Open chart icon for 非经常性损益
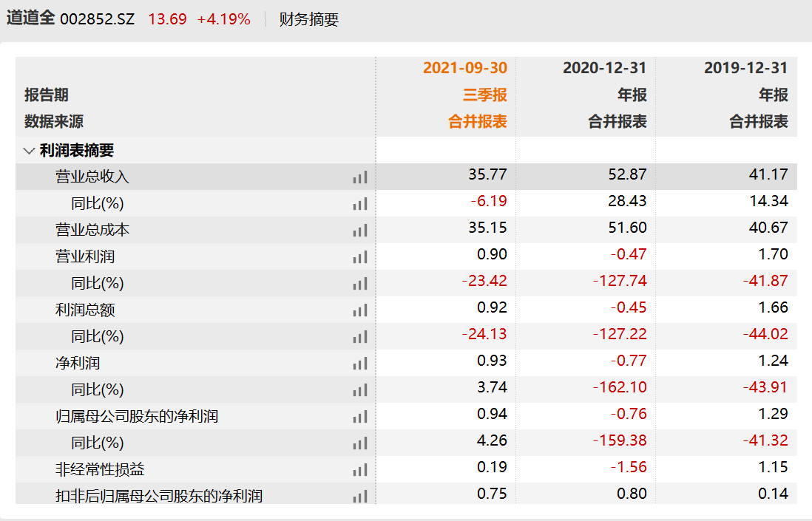This screenshot has height=521, width=812. click(x=360, y=470)
